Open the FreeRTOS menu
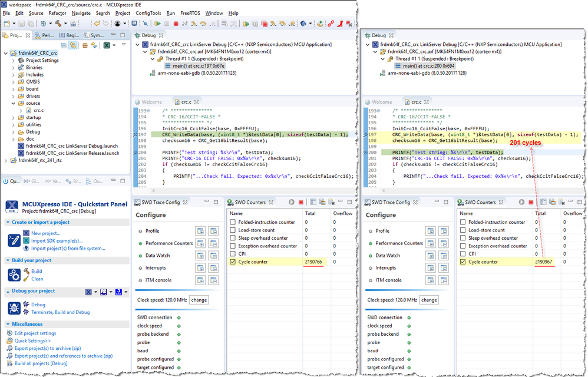 tap(190, 13)
